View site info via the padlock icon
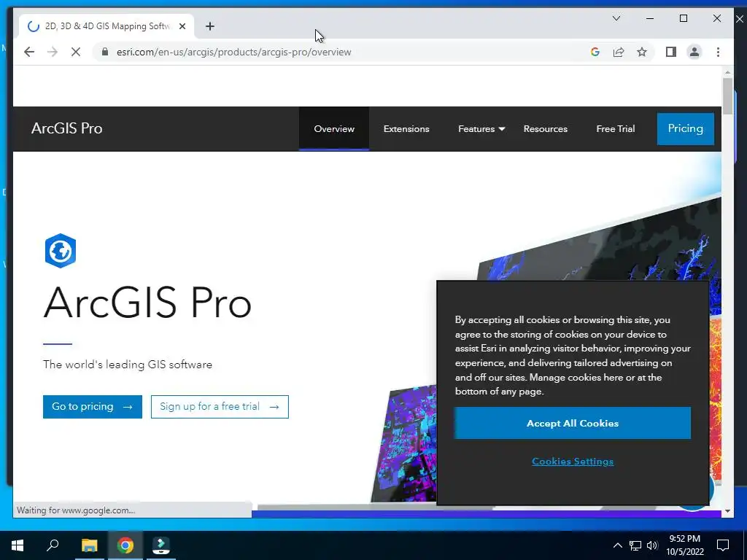747x560 pixels. click(105, 52)
